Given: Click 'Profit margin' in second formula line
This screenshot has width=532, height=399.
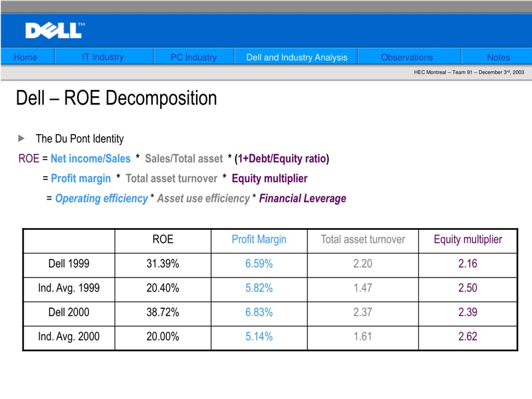Looking at the screenshot, I should point(81,179).
